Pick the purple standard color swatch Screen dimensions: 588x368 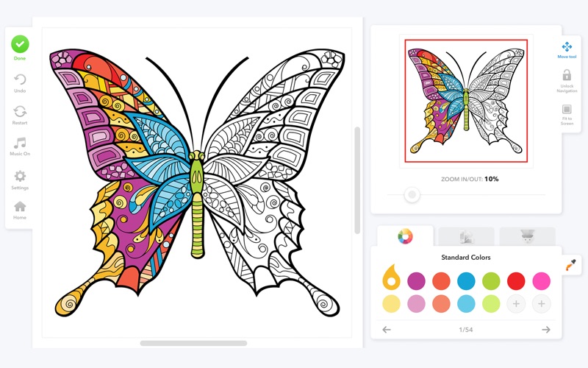coord(416,281)
